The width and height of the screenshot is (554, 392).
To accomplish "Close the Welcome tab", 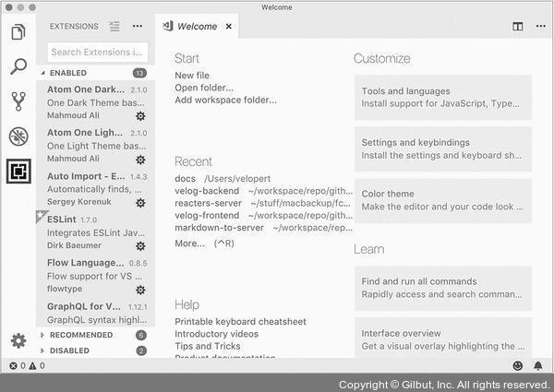I will 229,27.
